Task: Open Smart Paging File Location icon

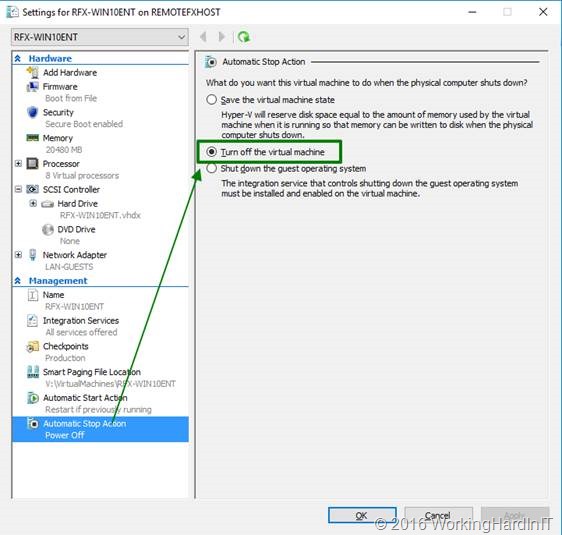Action: pyautogui.click(x=33, y=372)
